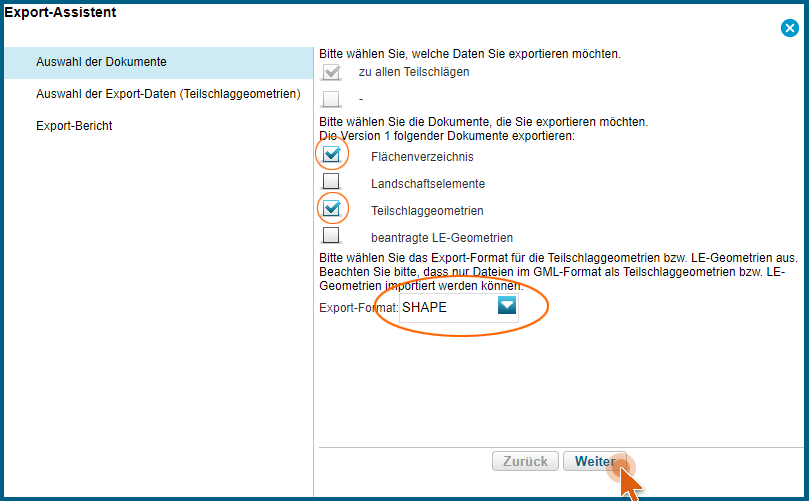809x501 pixels.
Task: Check the box labeled with a dash
Action: point(331,99)
